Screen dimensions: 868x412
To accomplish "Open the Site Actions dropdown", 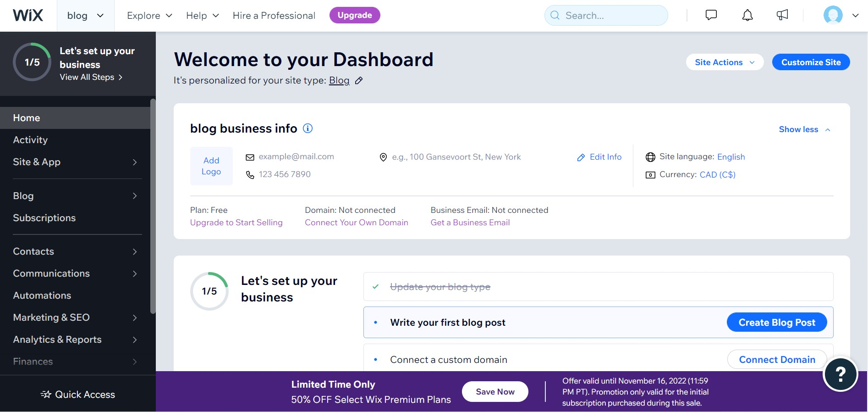I will click(725, 62).
